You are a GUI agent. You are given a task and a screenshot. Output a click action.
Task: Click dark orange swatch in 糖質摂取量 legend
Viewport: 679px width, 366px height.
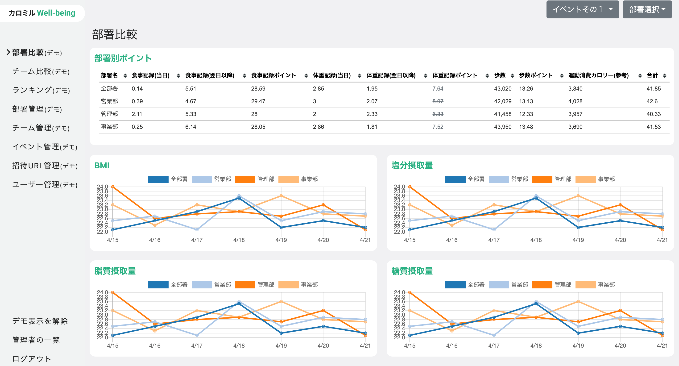[542, 285]
